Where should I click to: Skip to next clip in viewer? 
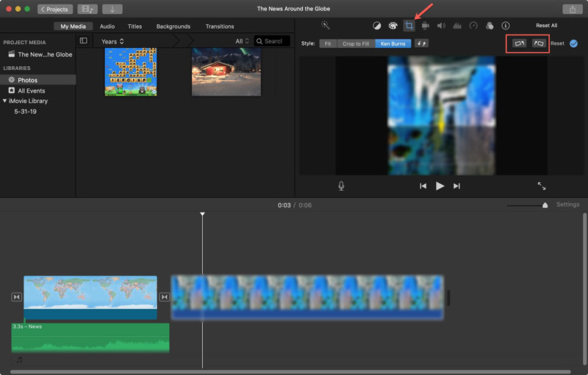pos(456,186)
